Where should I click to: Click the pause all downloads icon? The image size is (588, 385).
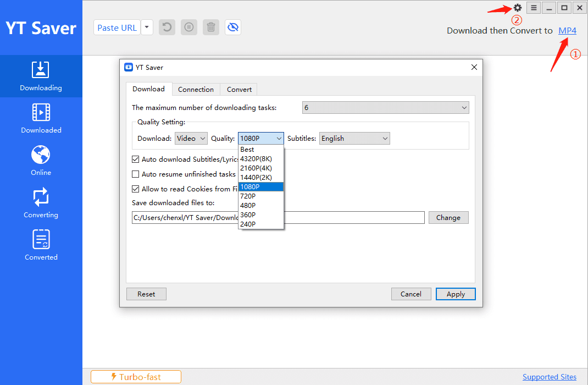(x=189, y=28)
